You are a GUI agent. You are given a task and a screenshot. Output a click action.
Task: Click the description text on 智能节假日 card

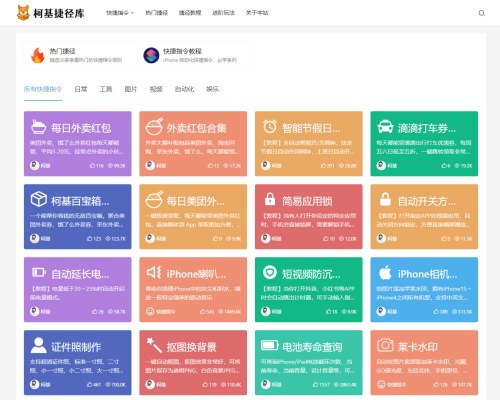[x=308, y=147]
